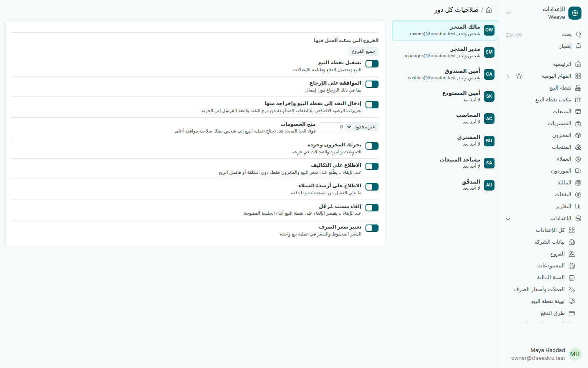Expand المهام اليومية submenu chevron

click(508, 76)
